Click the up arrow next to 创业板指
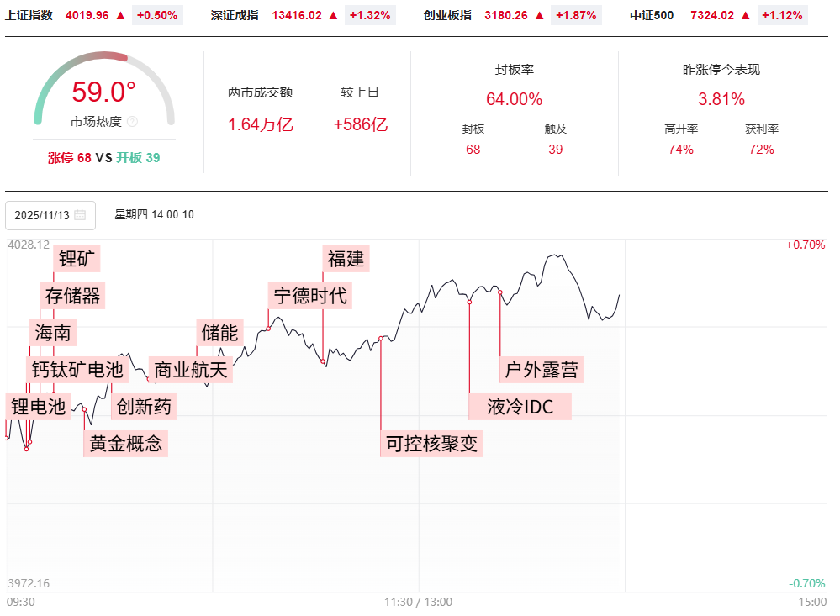This screenshot has height=616, width=840. (539, 15)
